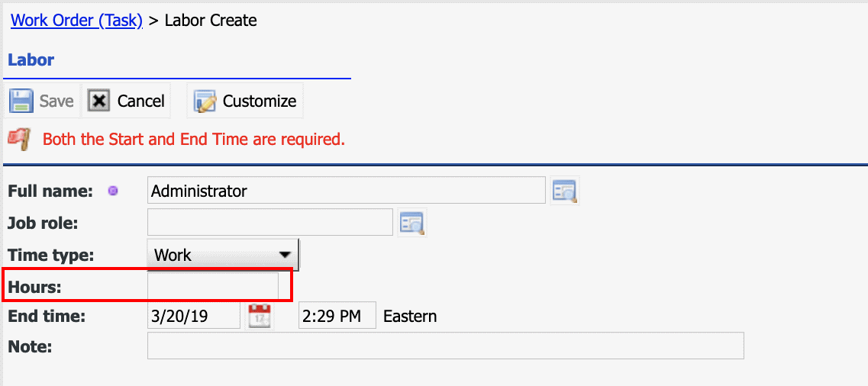The height and width of the screenshot is (386, 868).
Task: Click into the Note text field
Action: pyautogui.click(x=446, y=346)
